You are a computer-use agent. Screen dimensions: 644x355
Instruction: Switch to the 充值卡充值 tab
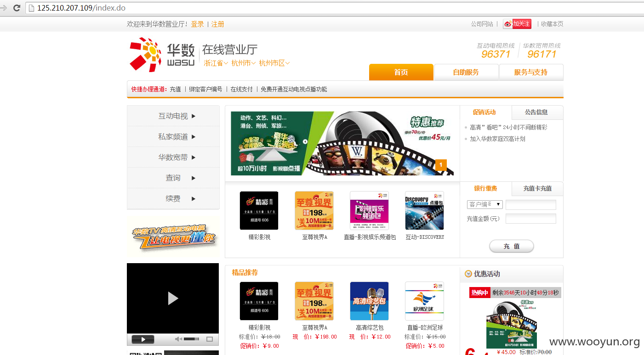(537, 188)
